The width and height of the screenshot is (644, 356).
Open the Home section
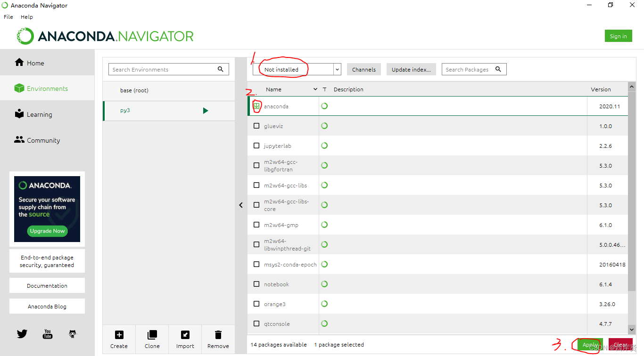point(47,63)
